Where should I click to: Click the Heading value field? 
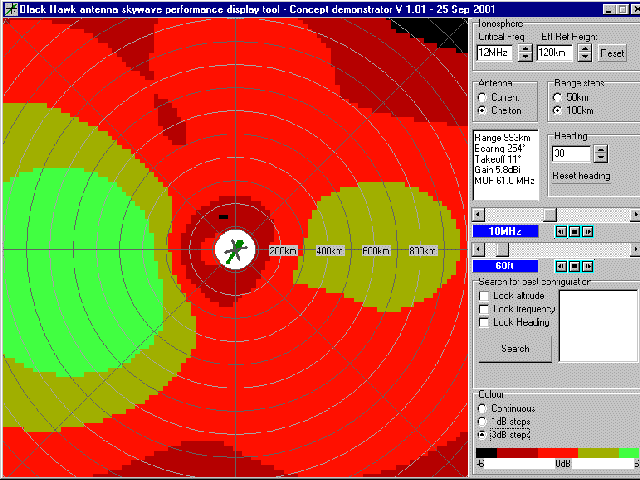tap(571, 154)
